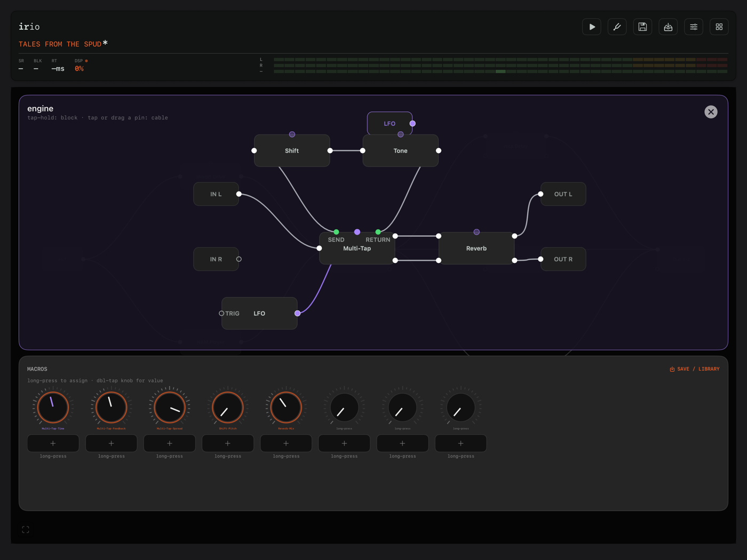Start audio with the play button
The image size is (747, 560).
click(592, 27)
